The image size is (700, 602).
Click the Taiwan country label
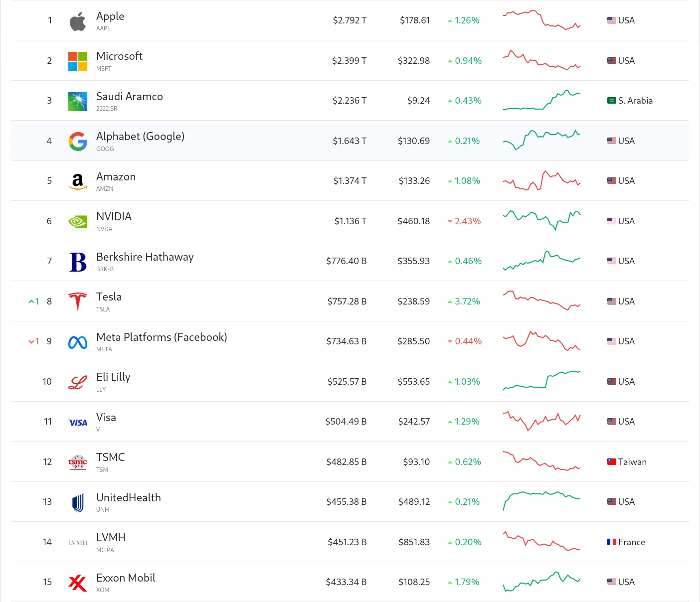click(x=632, y=462)
